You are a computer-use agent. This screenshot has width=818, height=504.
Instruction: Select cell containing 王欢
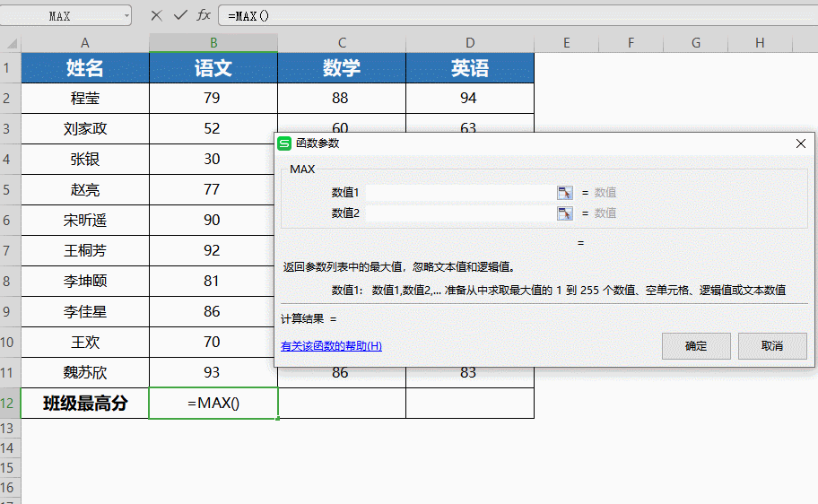tap(85, 343)
